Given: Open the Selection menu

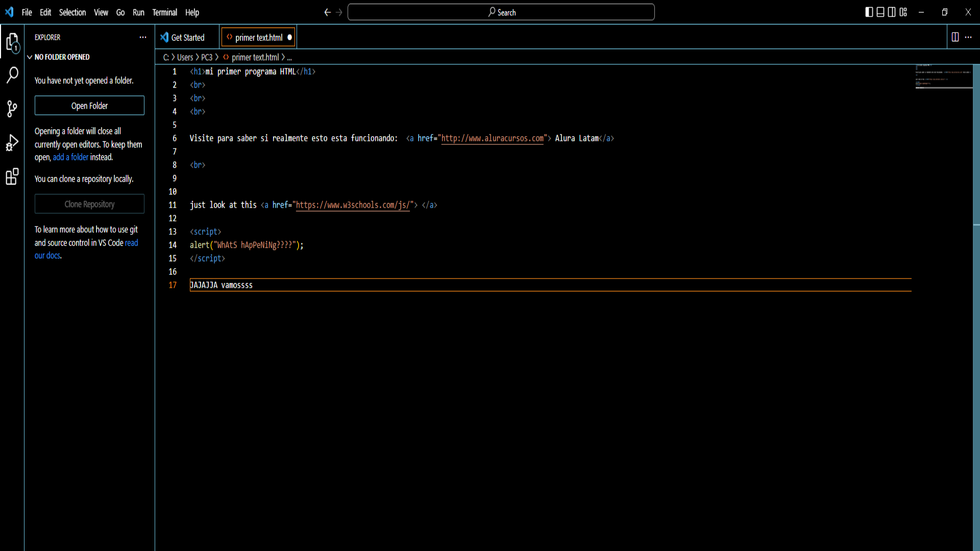Looking at the screenshot, I should pos(72,12).
